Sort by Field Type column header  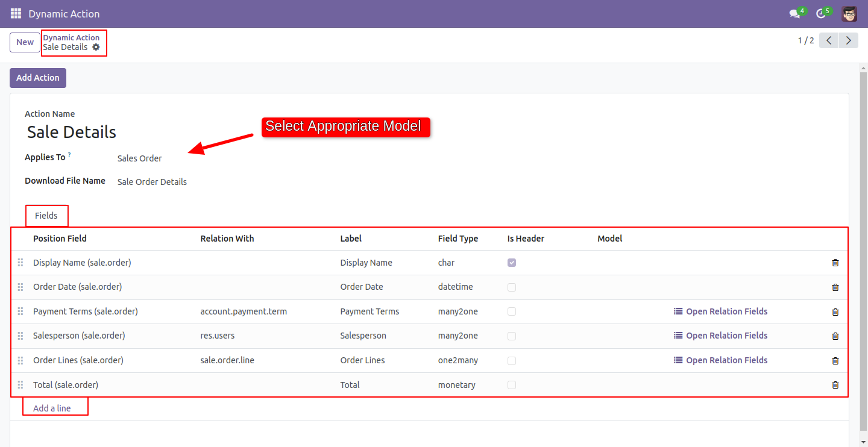pos(458,239)
